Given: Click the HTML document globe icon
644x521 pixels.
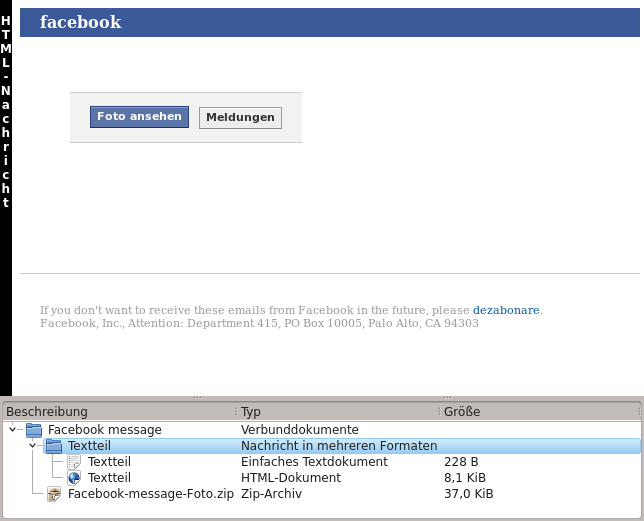Looking at the screenshot, I should click(74, 478).
